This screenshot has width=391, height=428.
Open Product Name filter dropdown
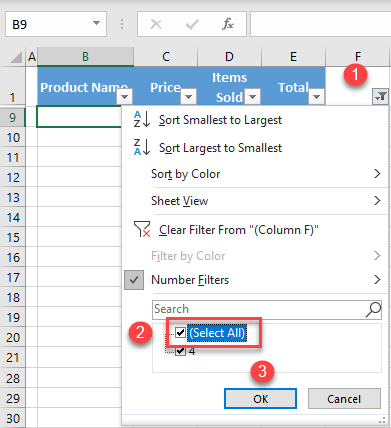click(125, 97)
